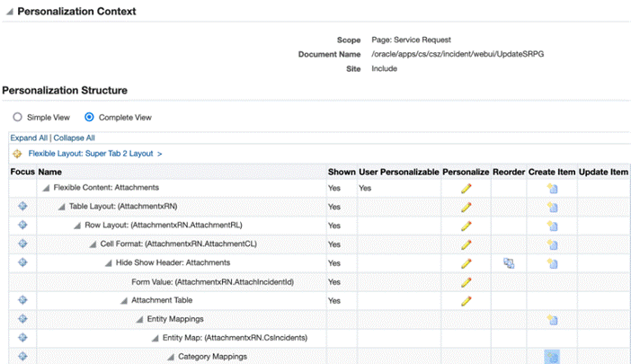Click Create Item icon for Entity Mappings row
Screen dimensions: 631x364
point(553,320)
